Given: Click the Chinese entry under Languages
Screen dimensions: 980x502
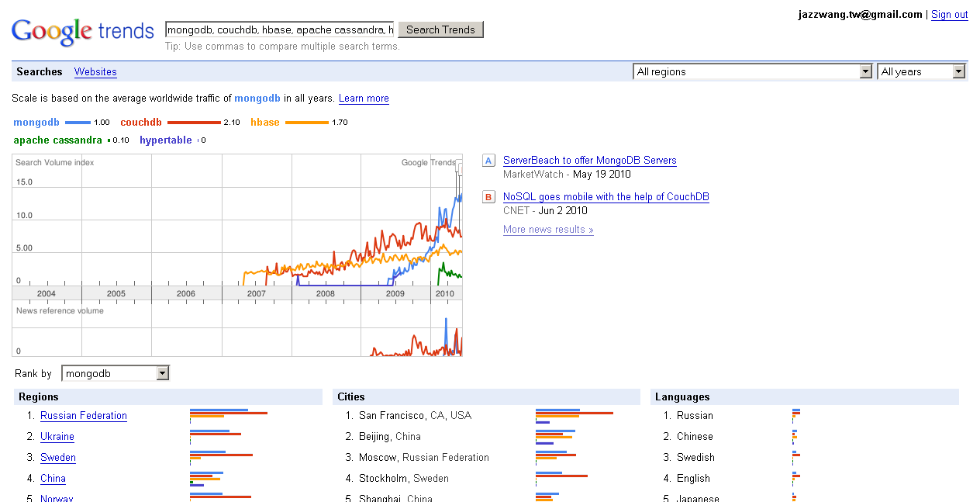Looking at the screenshot, I should [695, 437].
